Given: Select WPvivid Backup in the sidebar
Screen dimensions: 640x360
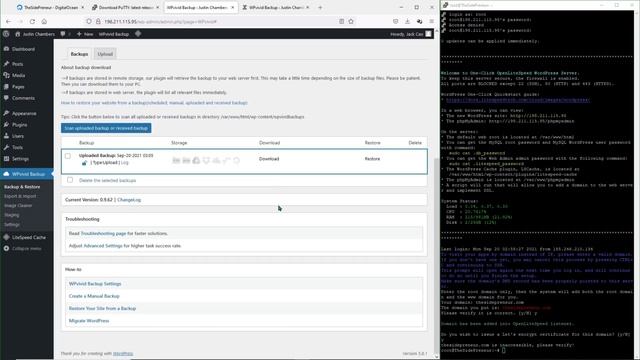Looking at the screenshot, I should [x=28, y=174].
